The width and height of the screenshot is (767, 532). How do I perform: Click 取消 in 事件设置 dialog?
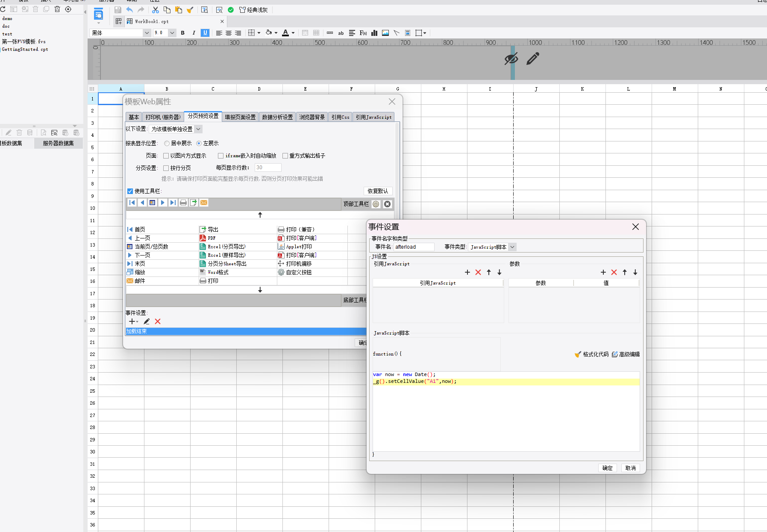[631, 468]
